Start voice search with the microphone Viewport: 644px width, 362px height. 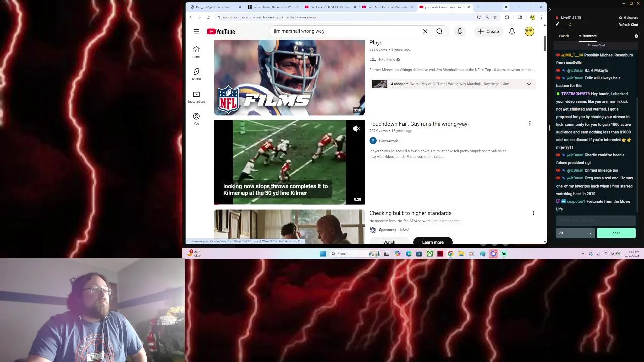(459, 31)
